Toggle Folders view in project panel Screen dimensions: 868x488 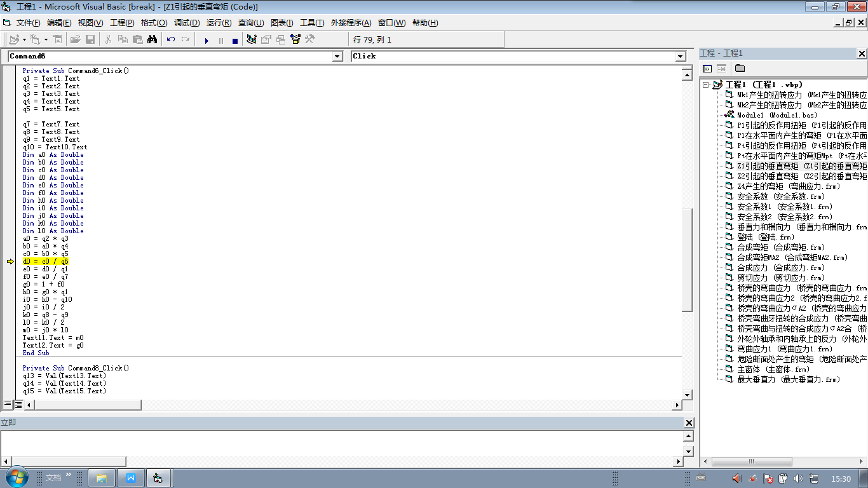point(740,68)
